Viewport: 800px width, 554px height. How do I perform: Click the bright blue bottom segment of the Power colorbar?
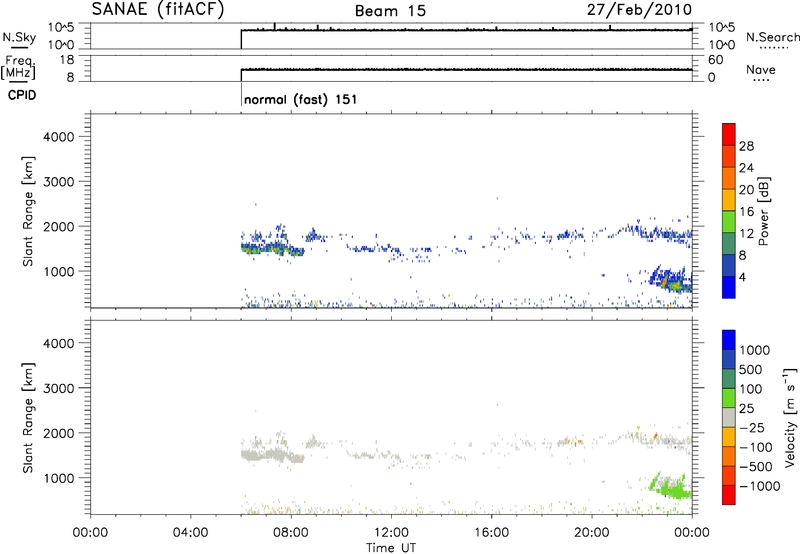pyautogui.click(x=729, y=287)
